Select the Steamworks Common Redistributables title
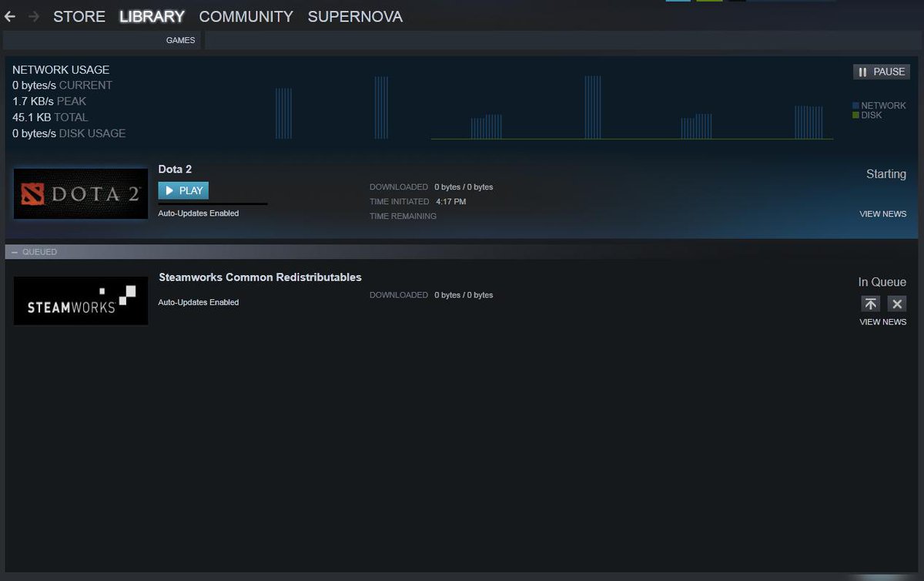Viewport: 924px width, 581px height. coord(259,277)
